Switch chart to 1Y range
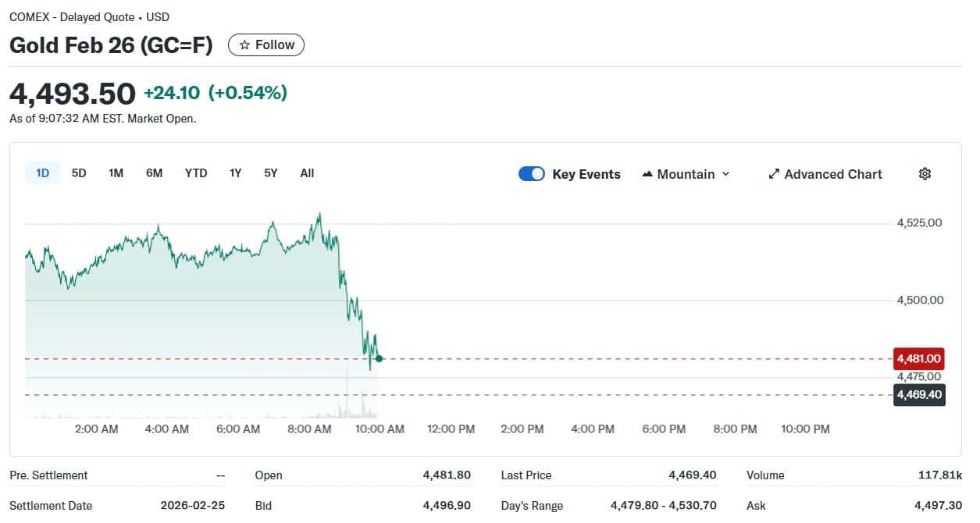The image size is (980, 523). click(235, 173)
